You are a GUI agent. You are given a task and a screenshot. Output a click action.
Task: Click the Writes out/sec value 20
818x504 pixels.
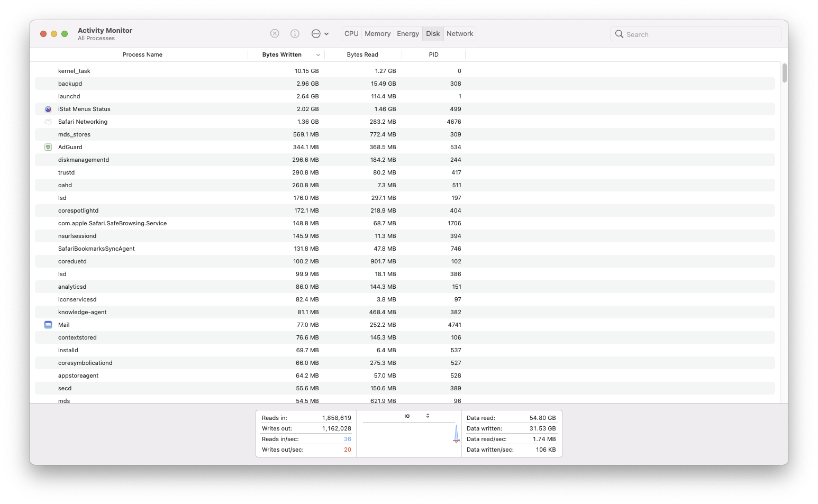pyautogui.click(x=348, y=450)
